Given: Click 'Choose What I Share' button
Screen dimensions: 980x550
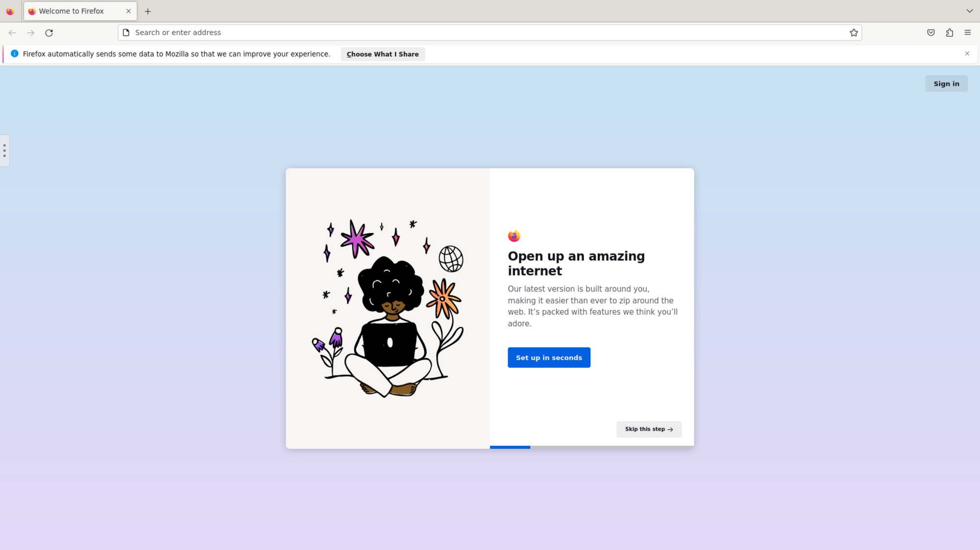Looking at the screenshot, I should tap(382, 54).
